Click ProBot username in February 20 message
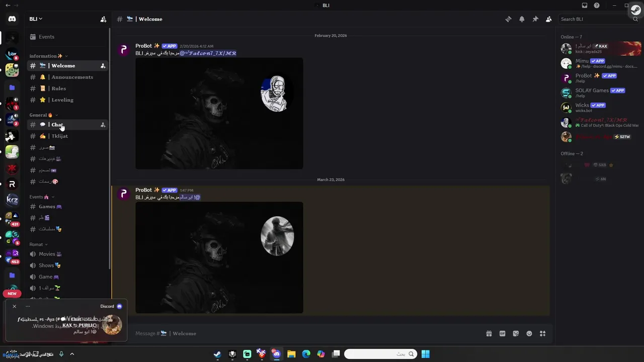Image resolution: width=644 pixels, height=362 pixels. click(x=143, y=46)
